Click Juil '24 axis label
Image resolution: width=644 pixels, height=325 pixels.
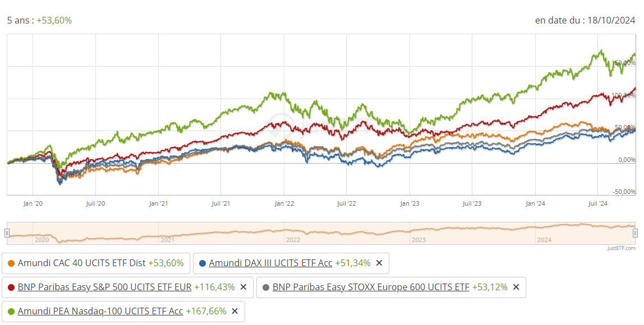point(598,203)
